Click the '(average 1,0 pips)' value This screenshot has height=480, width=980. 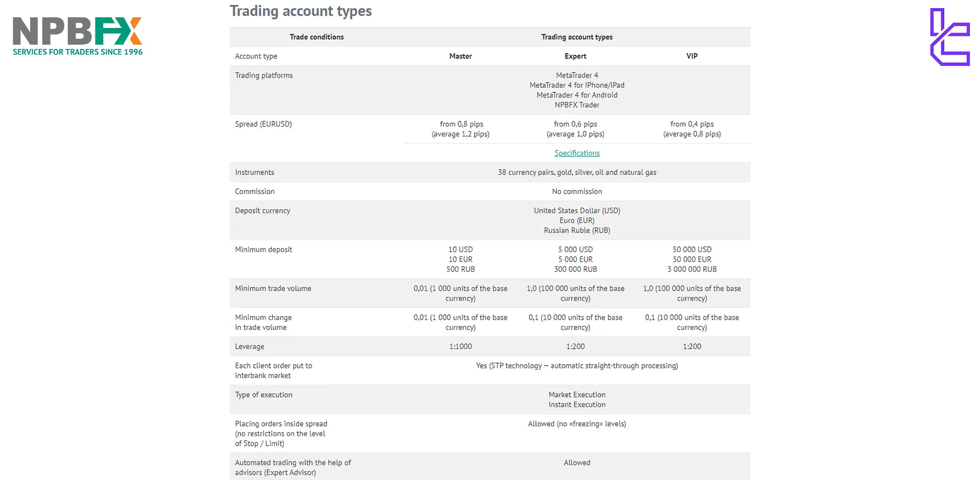(x=575, y=134)
